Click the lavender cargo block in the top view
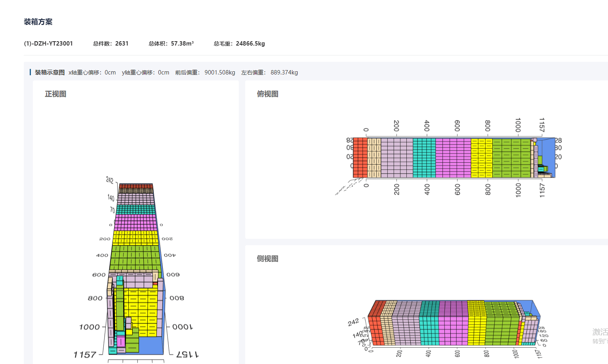 (397, 158)
